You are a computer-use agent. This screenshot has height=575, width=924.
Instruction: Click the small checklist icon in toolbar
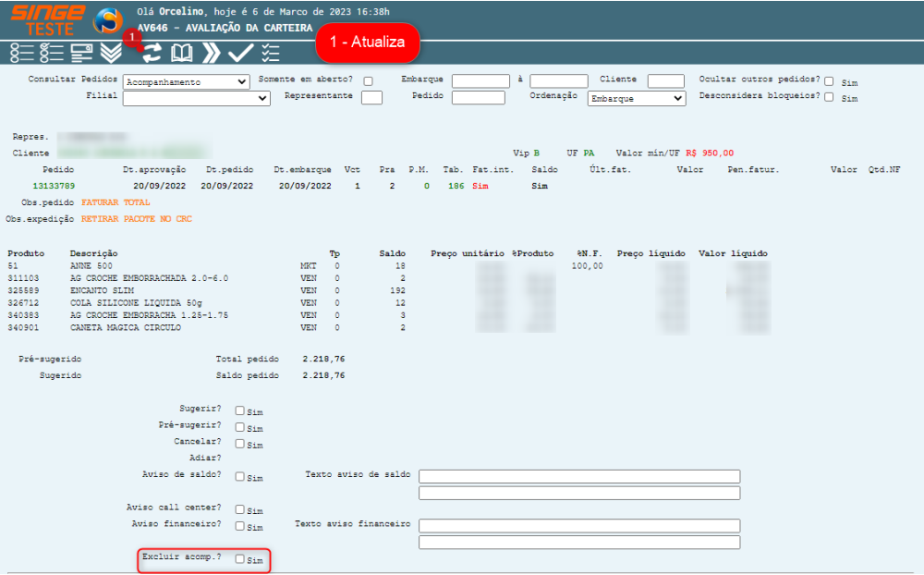coord(270,53)
